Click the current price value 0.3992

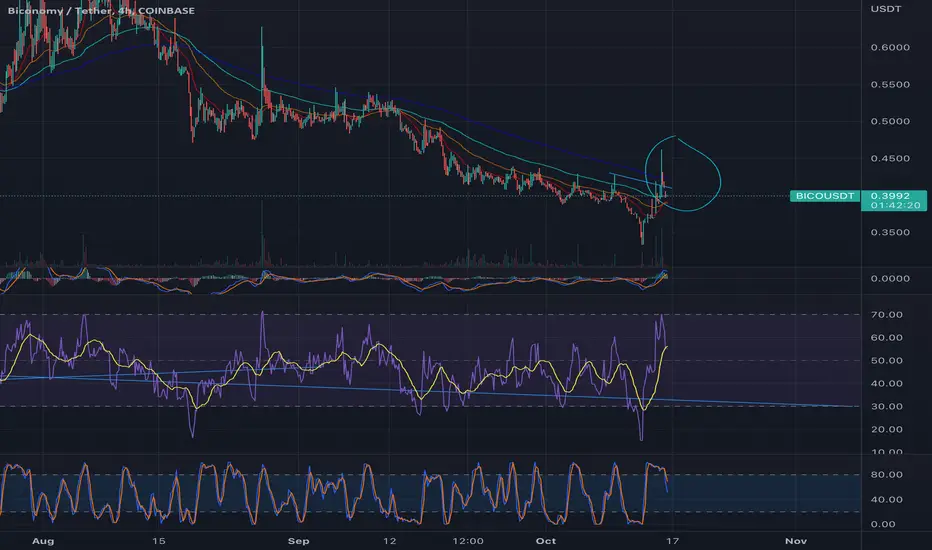890,196
